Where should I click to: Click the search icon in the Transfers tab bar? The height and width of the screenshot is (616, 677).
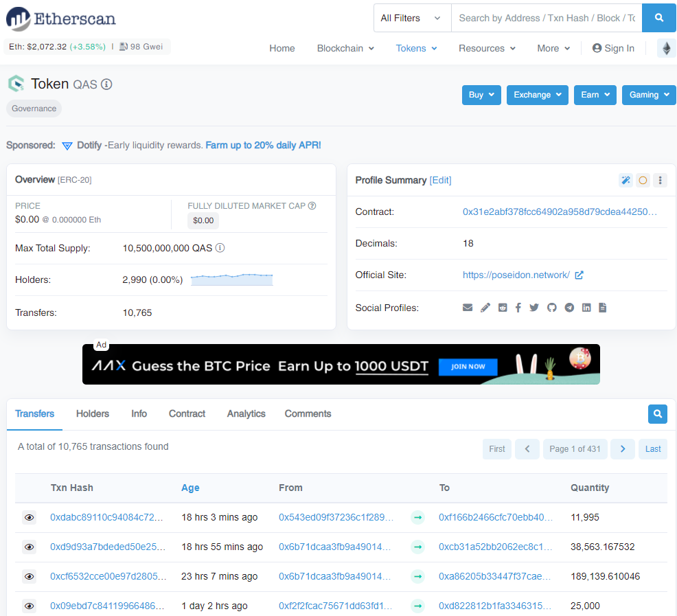tap(658, 414)
